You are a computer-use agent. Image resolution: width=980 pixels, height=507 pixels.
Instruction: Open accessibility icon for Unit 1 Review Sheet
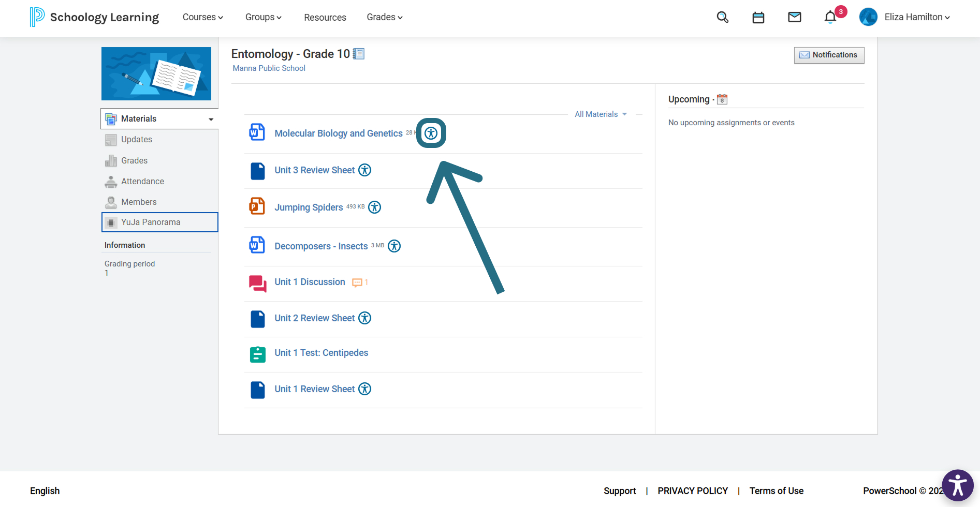click(365, 389)
